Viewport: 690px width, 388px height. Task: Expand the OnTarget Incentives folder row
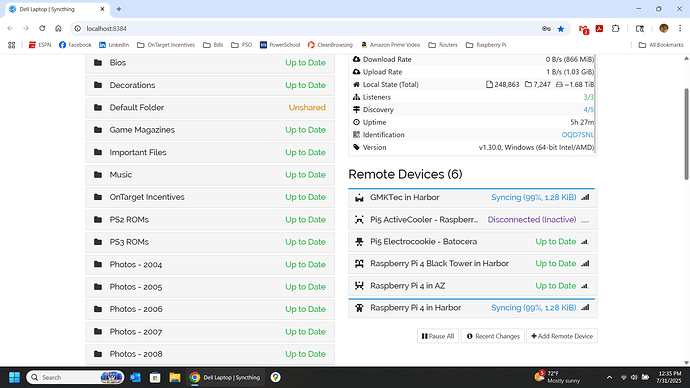tap(210, 197)
